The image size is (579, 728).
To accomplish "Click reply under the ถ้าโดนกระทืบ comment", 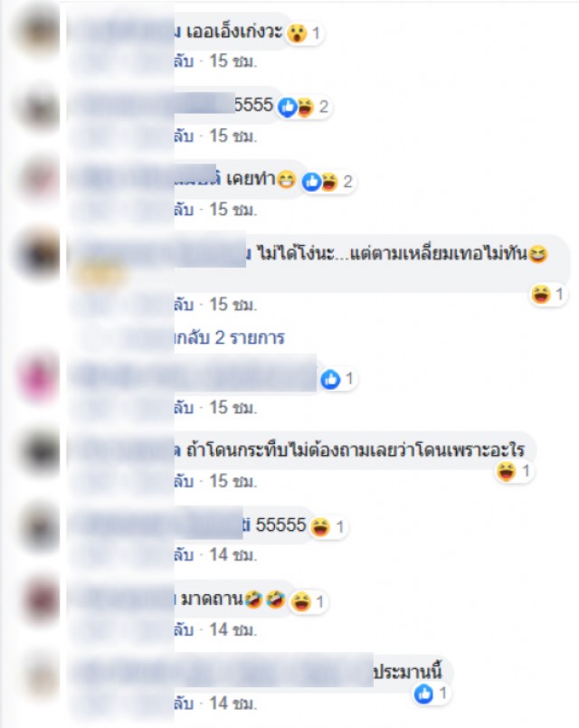I will (184, 481).
